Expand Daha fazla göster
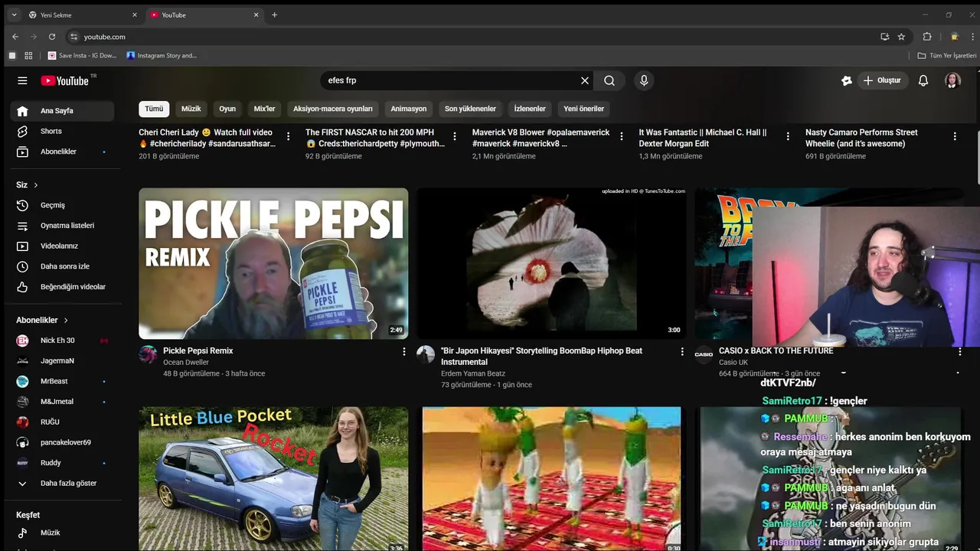The height and width of the screenshot is (551, 980). (62, 484)
